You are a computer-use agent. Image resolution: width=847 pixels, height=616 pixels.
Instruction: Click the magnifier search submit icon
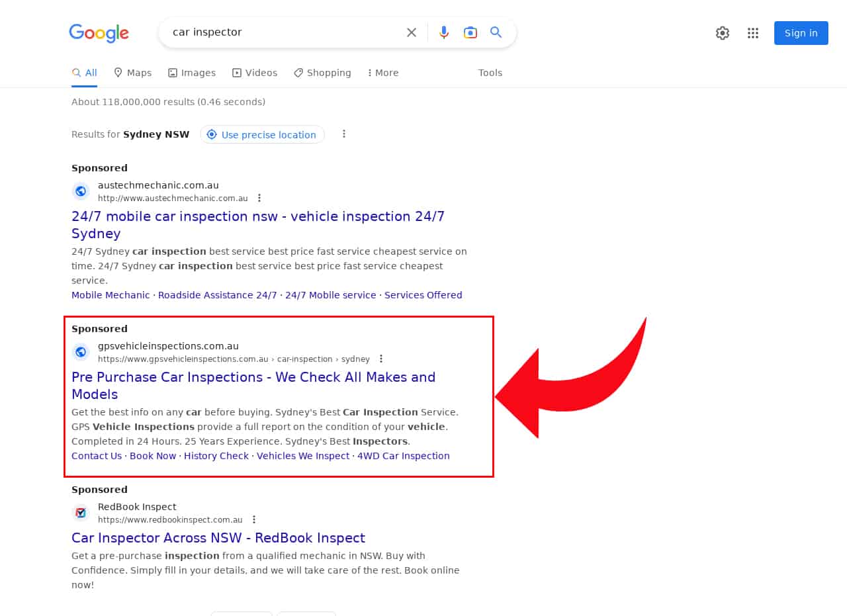496,32
